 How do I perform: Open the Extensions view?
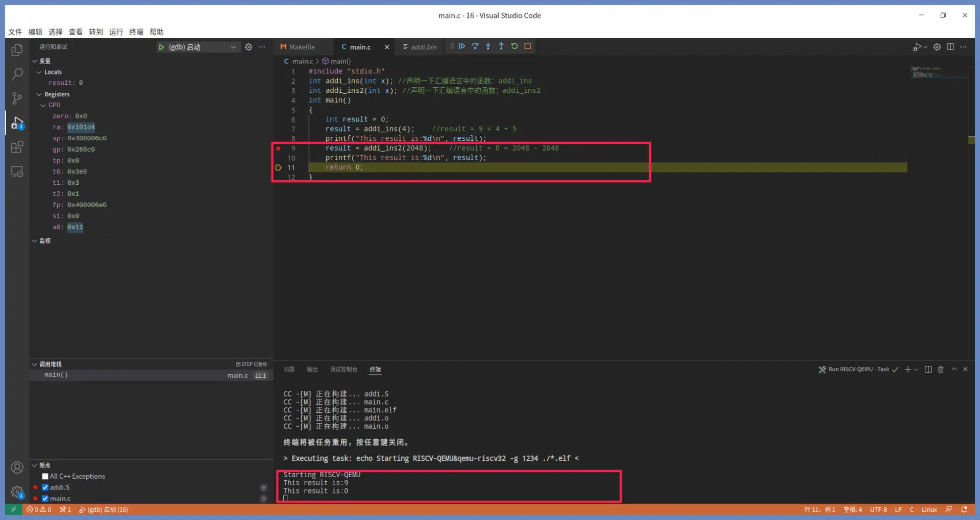[17, 147]
